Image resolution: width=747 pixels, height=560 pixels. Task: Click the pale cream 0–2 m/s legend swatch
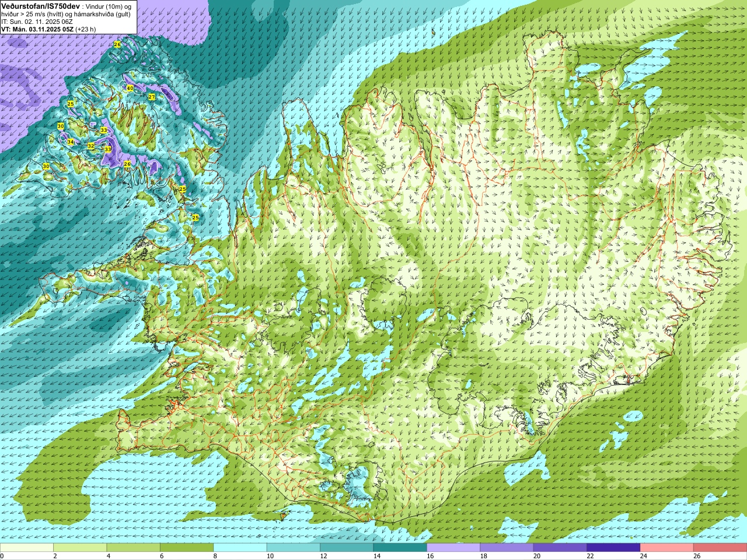coord(27,548)
